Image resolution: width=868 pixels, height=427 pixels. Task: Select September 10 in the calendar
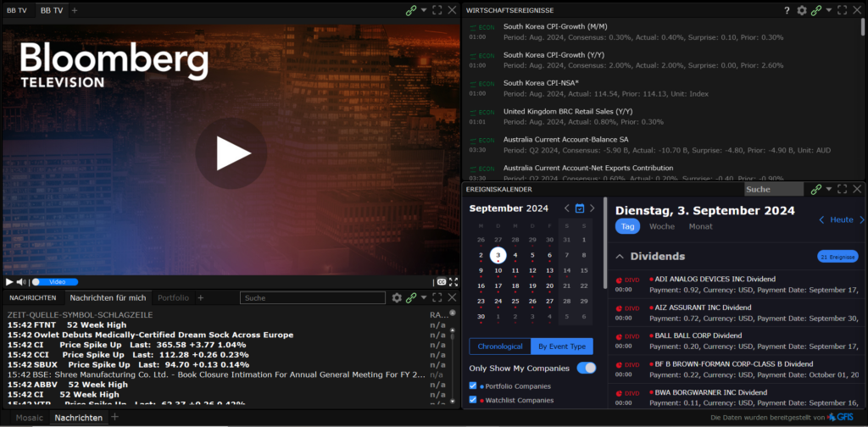(x=498, y=270)
